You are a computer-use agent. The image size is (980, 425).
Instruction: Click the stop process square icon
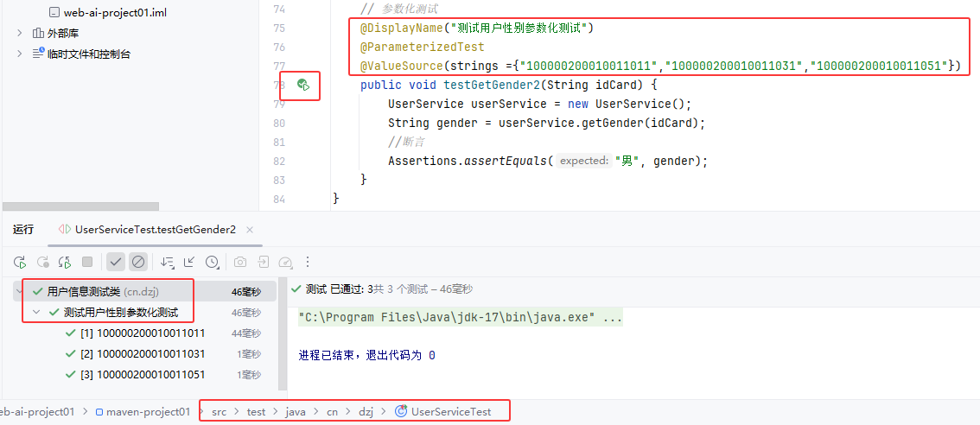click(86, 262)
